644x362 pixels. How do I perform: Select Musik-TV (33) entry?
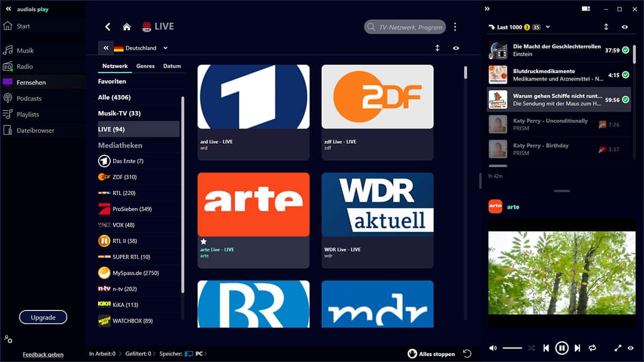coord(138,113)
